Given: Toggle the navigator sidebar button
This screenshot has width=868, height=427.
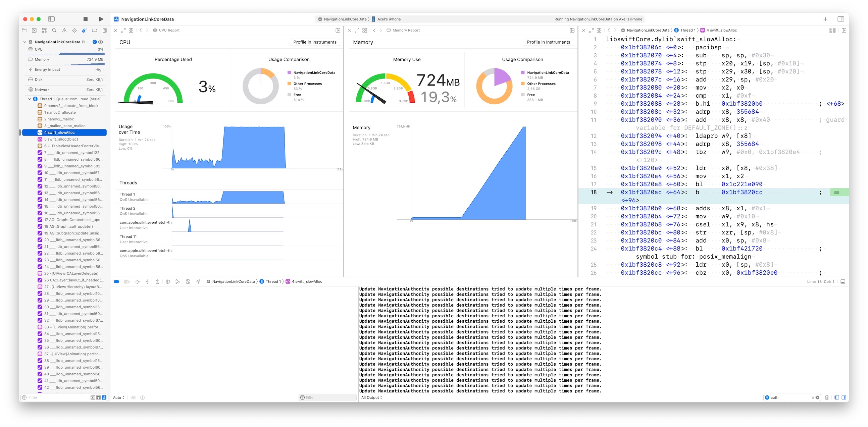Looking at the screenshot, I should [52, 19].
